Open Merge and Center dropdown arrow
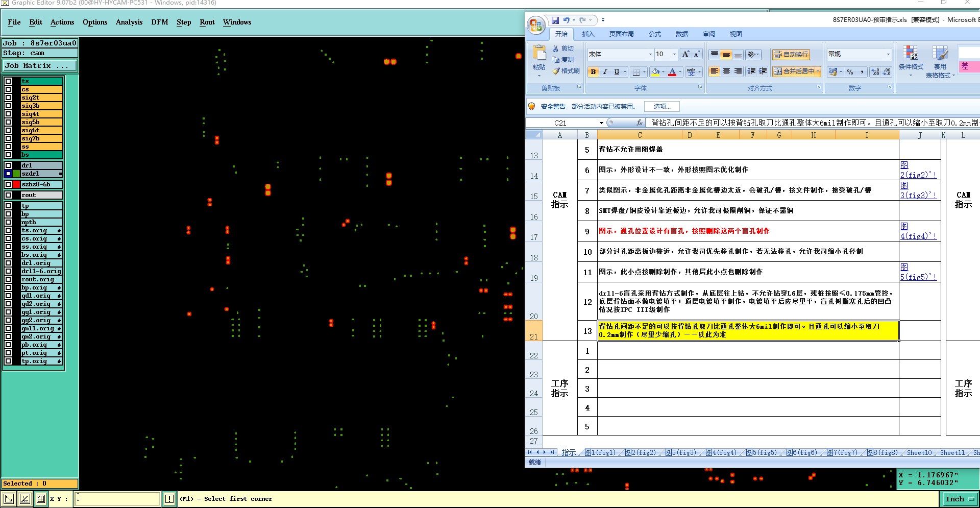980x508 pixels. (x=818, y=71)
